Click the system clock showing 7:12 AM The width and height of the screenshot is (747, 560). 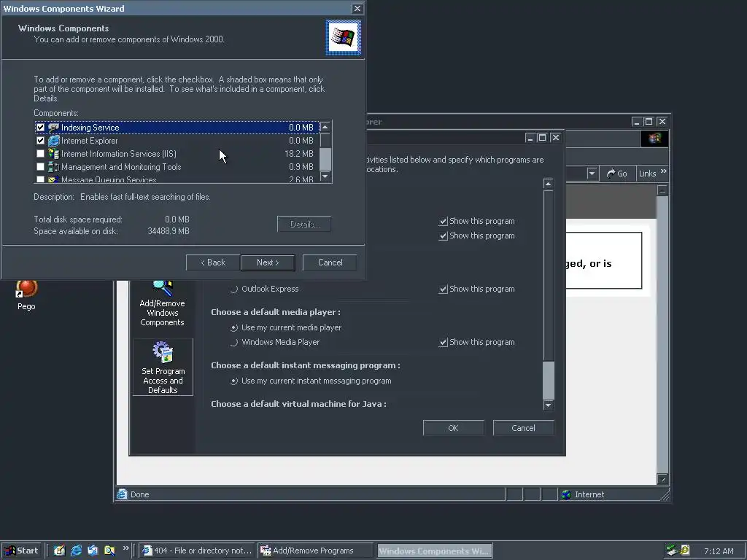pos(719,551)
